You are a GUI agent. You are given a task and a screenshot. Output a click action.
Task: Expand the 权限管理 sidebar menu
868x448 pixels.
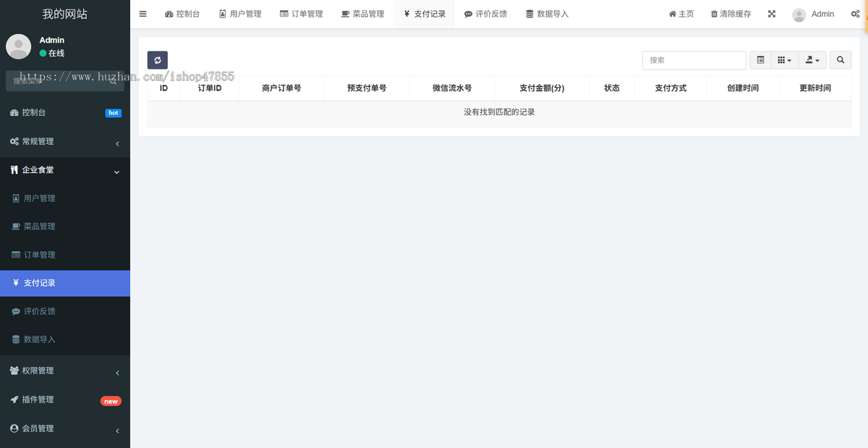(x=65, y=371)
